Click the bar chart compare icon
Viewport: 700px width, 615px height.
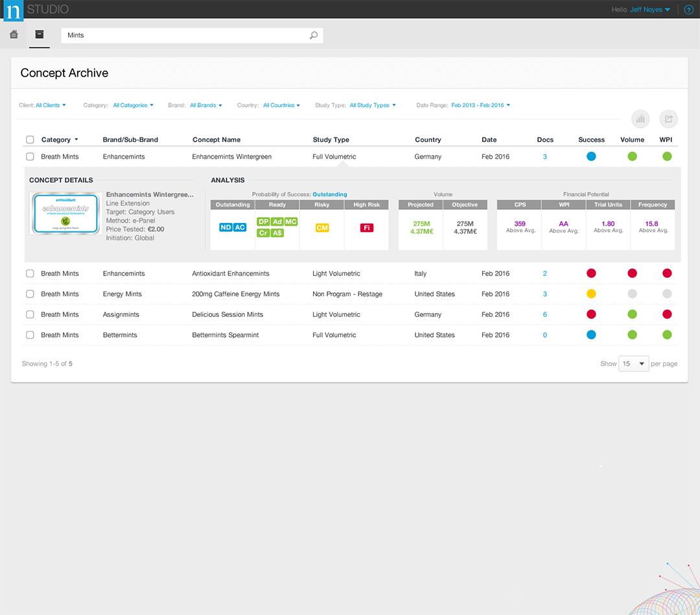640,119
